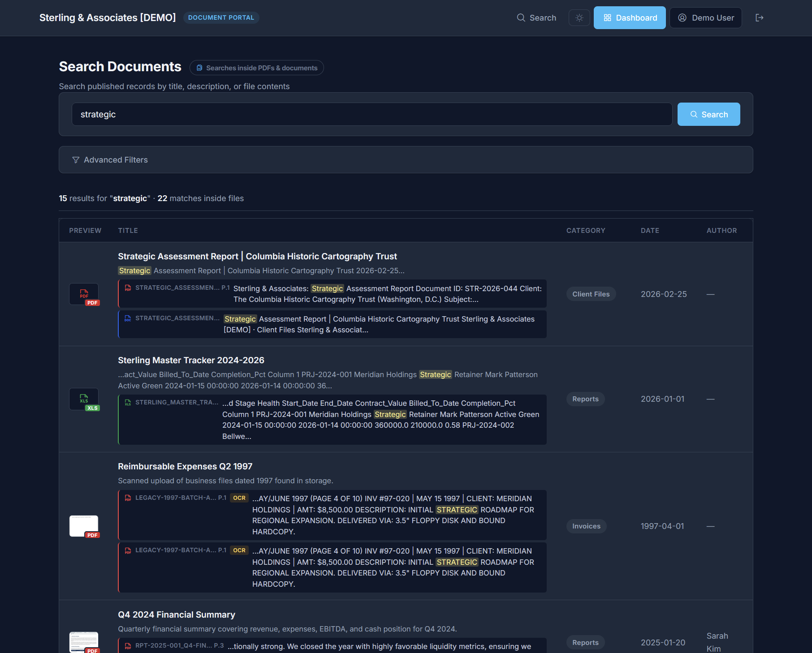Click the PDF icon on LEGACY-1997-BATCH snippet
Image resolution: width=812 pixels, height=653 pixels.
128,498
